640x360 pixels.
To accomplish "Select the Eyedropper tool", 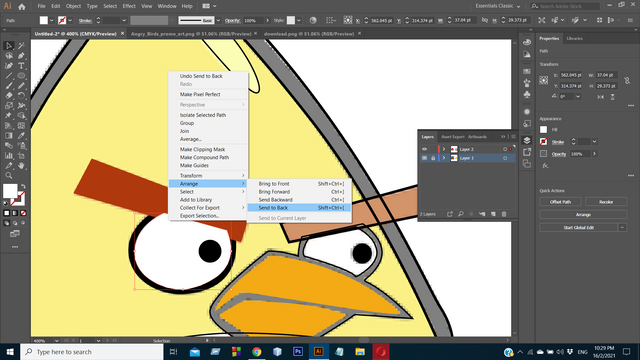I will pyautogui.click(x=21, y=136).
